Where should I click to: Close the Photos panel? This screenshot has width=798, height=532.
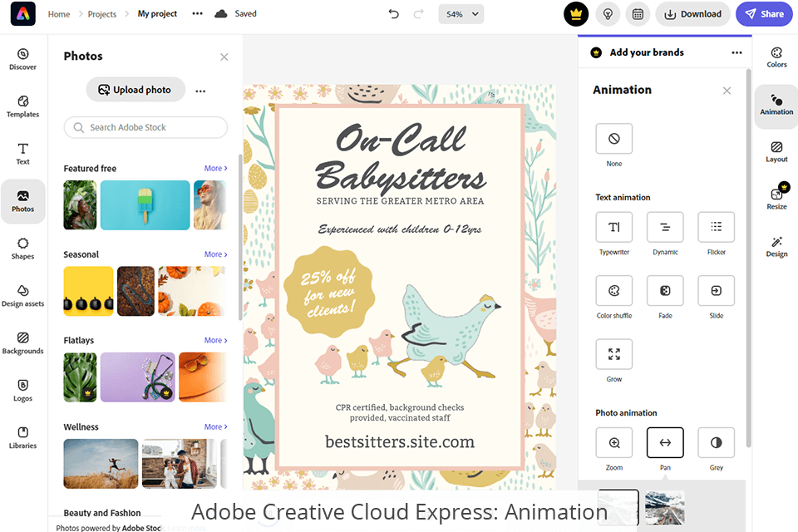[224, 57]
